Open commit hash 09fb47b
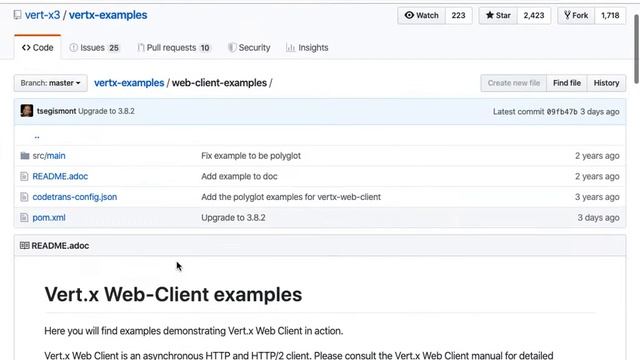This screenshot has height=360, width=640. (562, 111)
